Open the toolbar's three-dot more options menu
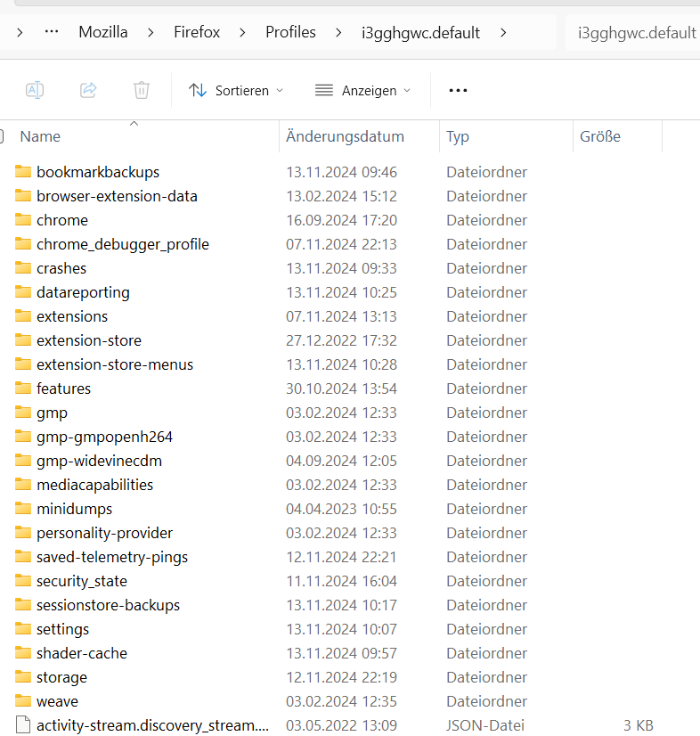Screen dimensions: 700x736 click(458, 90)
